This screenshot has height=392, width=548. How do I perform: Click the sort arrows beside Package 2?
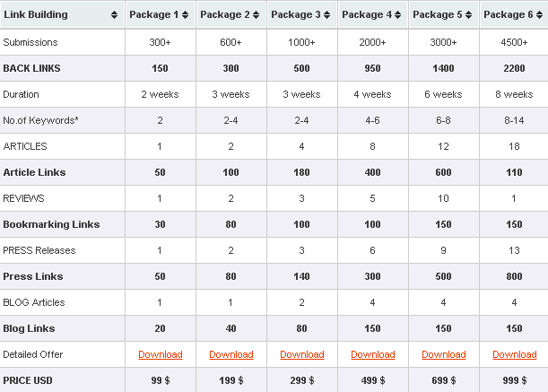click(256, 15)
